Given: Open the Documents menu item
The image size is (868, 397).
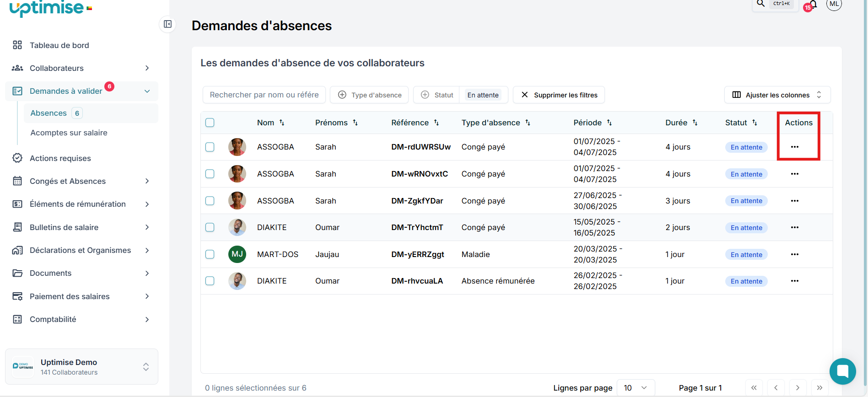Looking at the screenshot, I should pyautogui.click(x=50, y=273).
